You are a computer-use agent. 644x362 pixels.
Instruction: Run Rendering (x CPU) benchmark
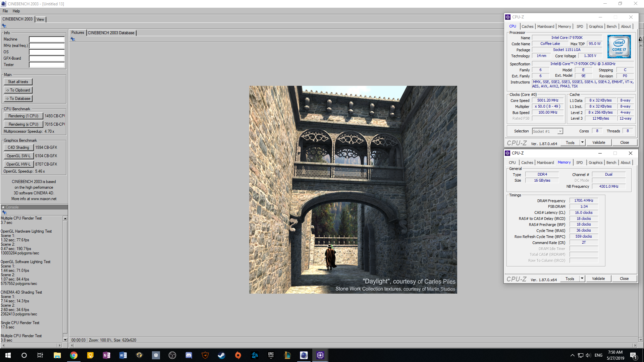[23, 124]
